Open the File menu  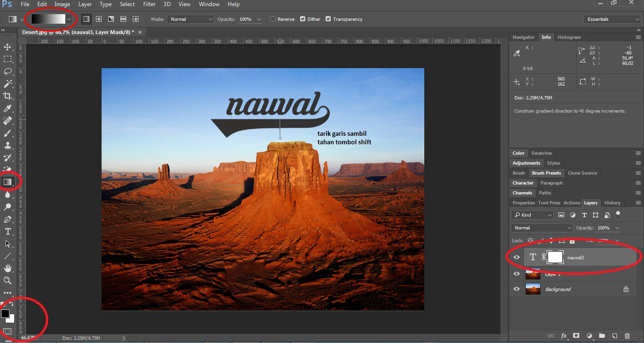click(25, 4)
